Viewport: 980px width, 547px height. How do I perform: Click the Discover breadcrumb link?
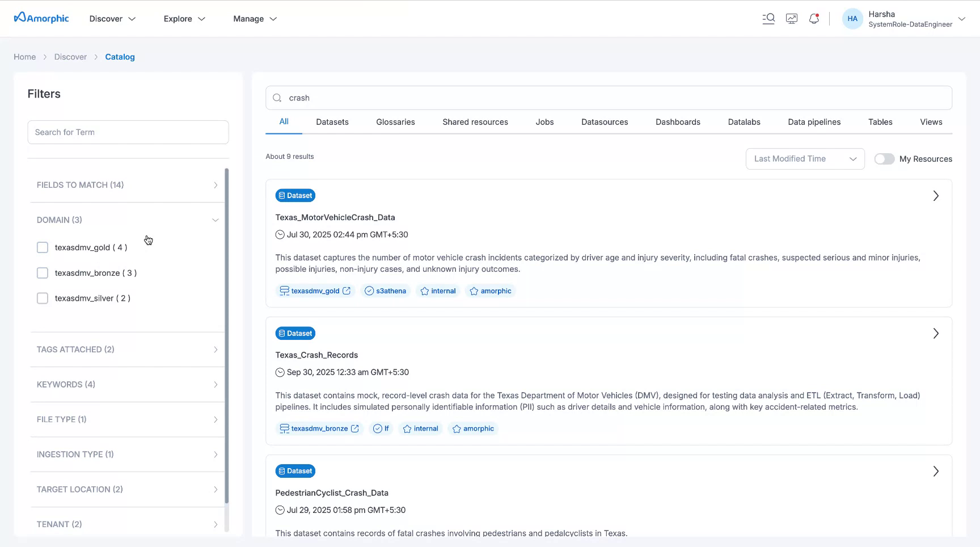70,57
